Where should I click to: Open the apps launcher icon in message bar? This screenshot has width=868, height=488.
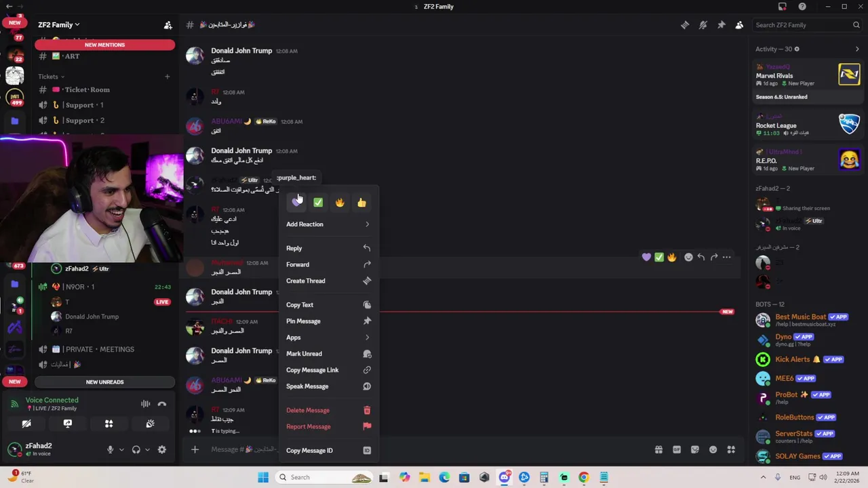point(731,449)
